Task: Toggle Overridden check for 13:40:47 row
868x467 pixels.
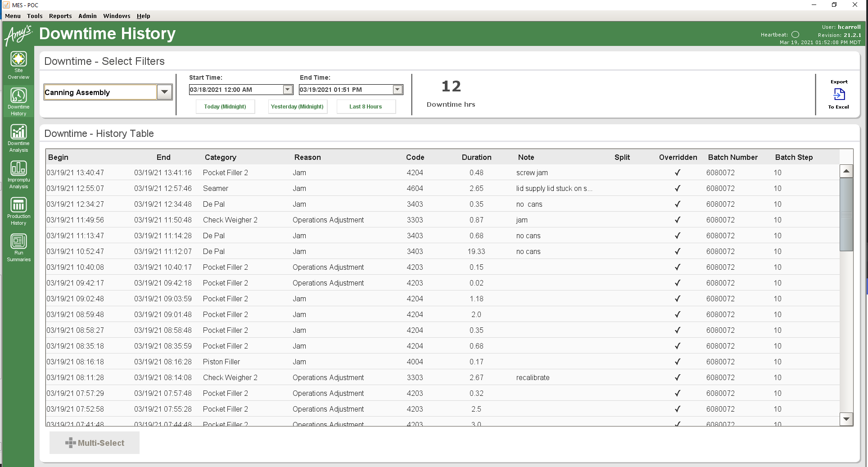Action: pos(678,172)
